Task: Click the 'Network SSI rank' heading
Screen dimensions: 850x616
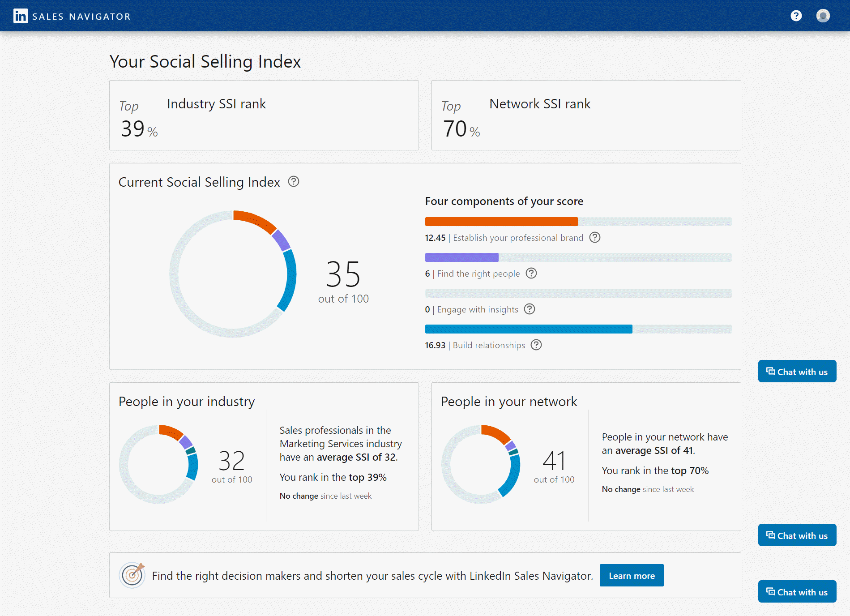Action: click(540, 104)
